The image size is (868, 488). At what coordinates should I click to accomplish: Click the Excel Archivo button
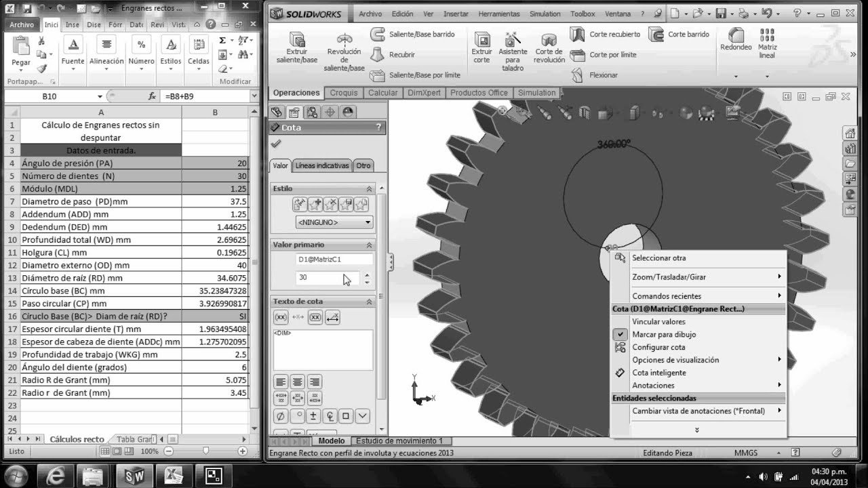22,24
